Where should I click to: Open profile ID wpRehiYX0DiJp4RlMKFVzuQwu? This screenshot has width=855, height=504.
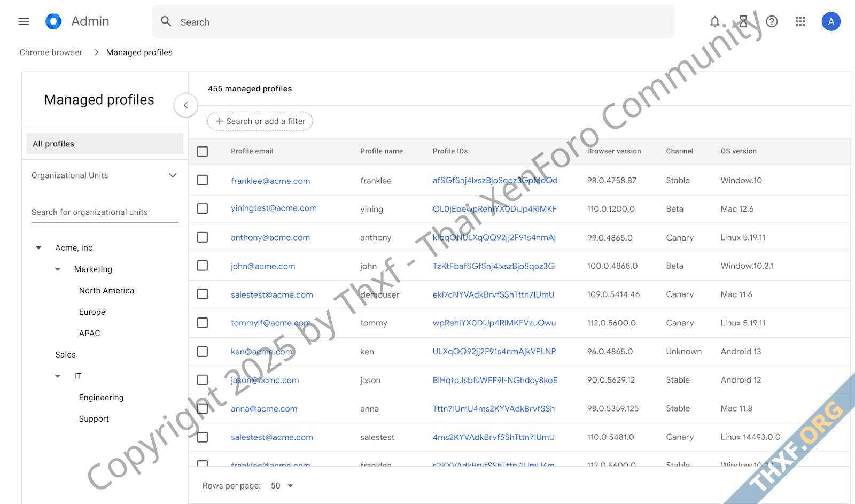click(494, 323)
